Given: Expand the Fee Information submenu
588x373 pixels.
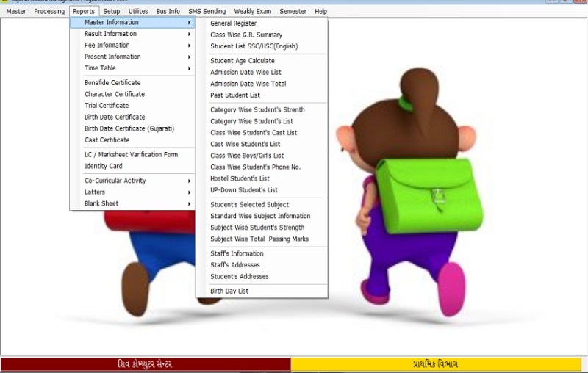Looking at the screenshot, I should tap(107, 45).
